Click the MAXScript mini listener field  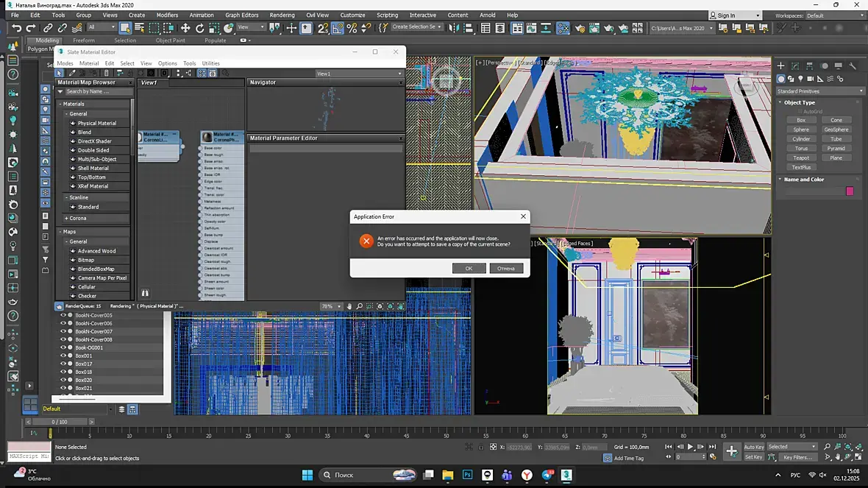click(28, 457)
